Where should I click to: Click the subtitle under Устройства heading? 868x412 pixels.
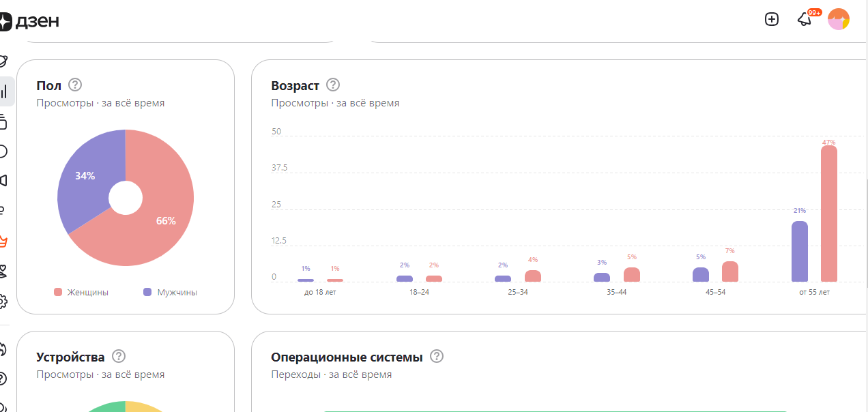tap(100, 374)
